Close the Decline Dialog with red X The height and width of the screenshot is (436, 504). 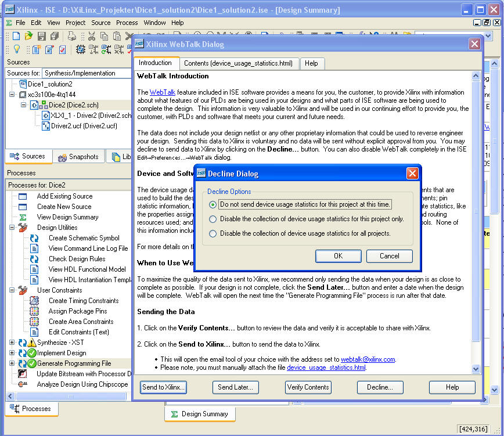[412, 174]
